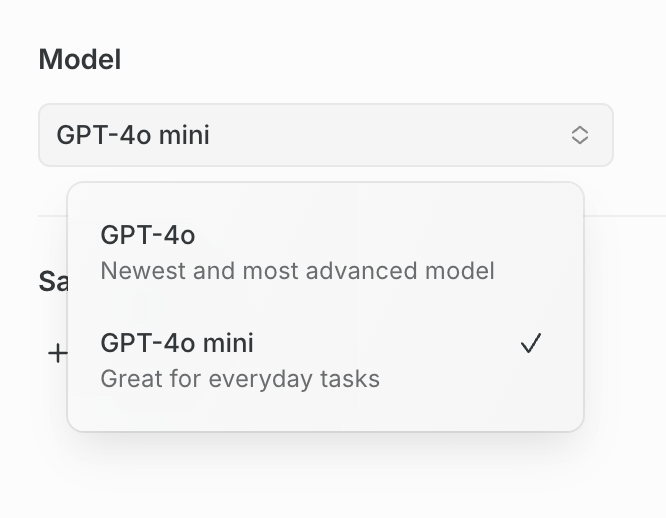Collapse the Model combo box showing GPT-4o mini
The image size is (666, 518).
point(325,135)
